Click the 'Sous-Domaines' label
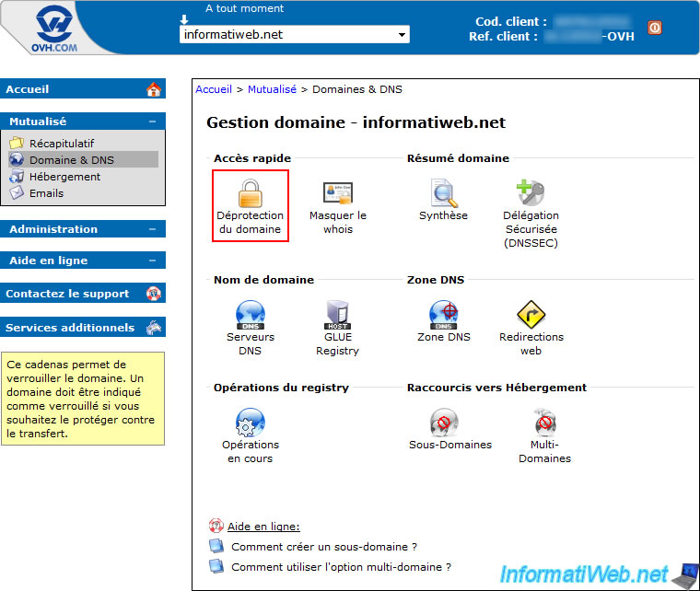700x591 pixels. [450, 445]
